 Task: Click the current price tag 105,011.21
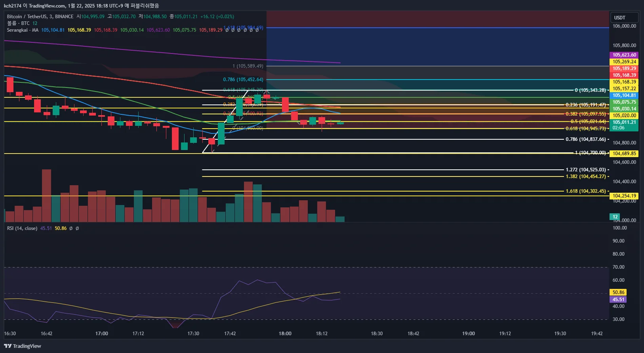coord(624,122)
